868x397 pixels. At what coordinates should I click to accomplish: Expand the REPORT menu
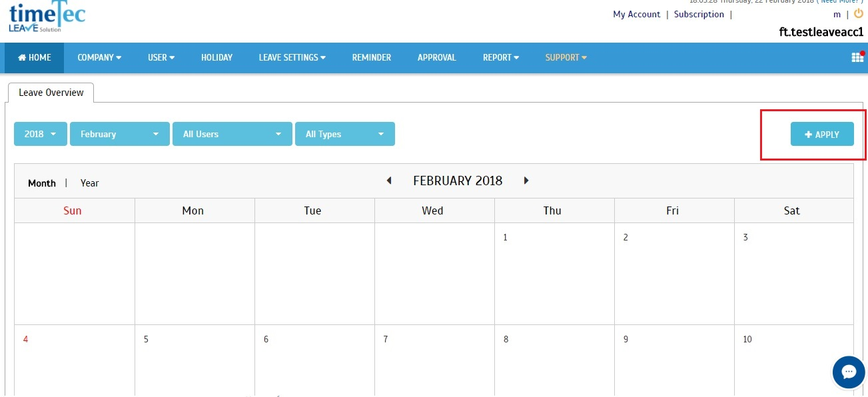pyautogui.click(x=501, y=58)
